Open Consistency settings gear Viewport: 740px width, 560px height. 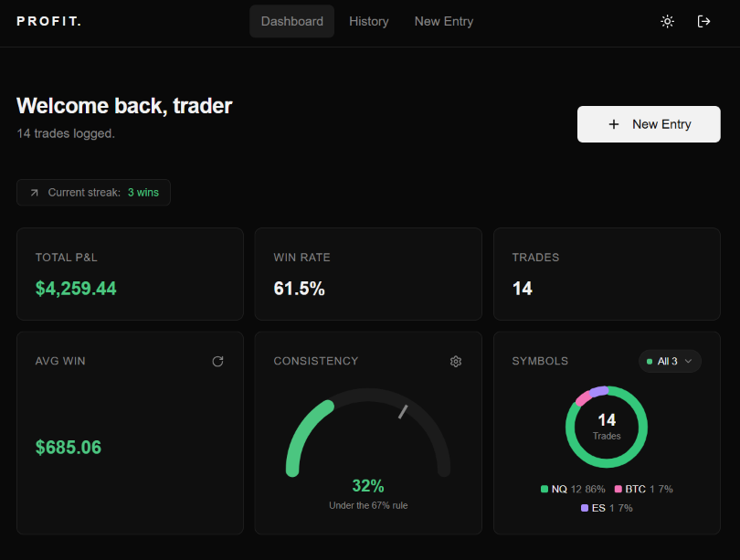click(456, 362)
